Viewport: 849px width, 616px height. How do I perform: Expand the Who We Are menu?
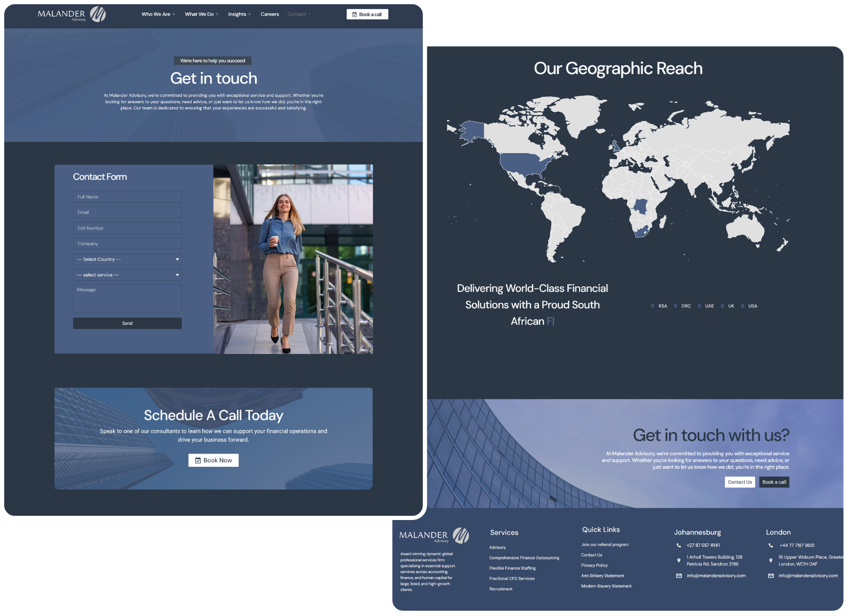click(158, 14)
